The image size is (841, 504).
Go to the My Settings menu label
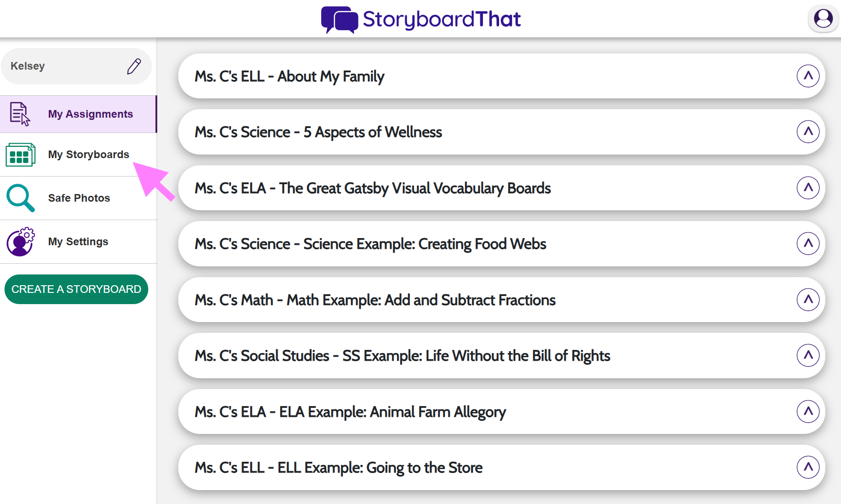(x=78, y=242)
